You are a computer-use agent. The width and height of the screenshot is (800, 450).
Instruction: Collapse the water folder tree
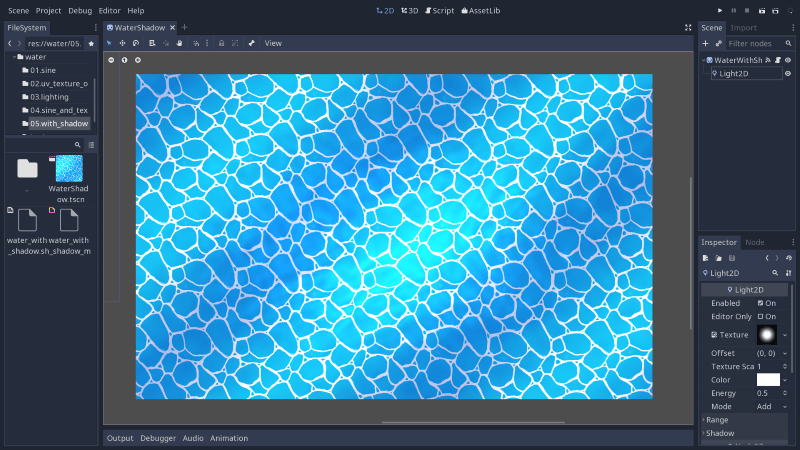14,57
